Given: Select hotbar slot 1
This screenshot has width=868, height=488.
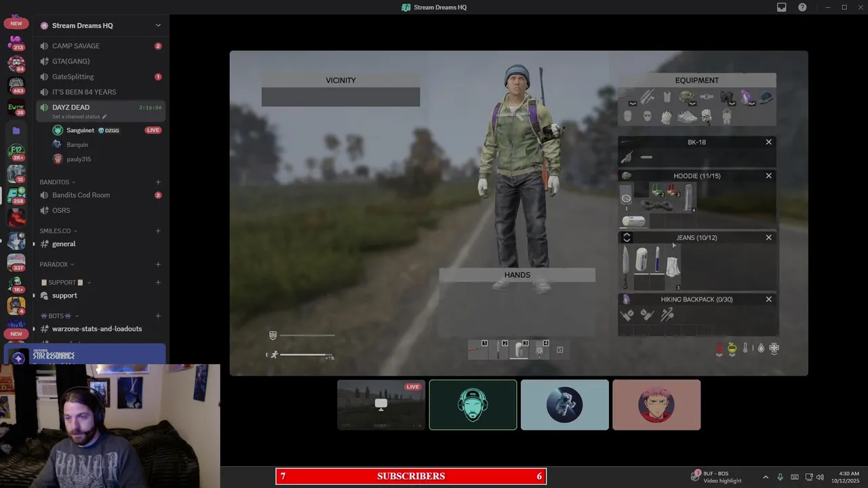Looking at the screenshot, I should [478, 350].
